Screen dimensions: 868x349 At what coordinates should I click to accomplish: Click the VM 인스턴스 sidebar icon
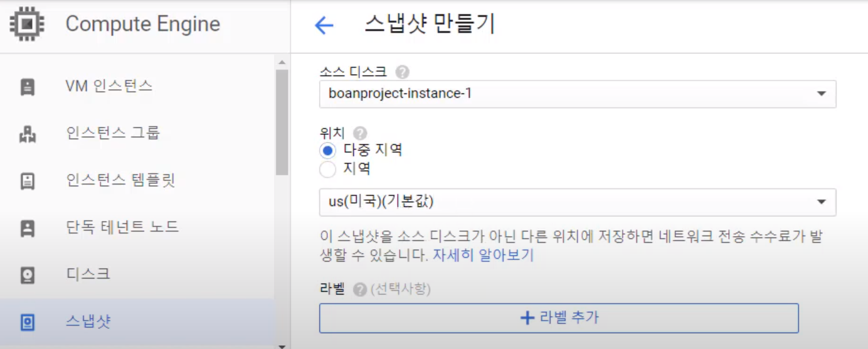click(x=28, y=87)
